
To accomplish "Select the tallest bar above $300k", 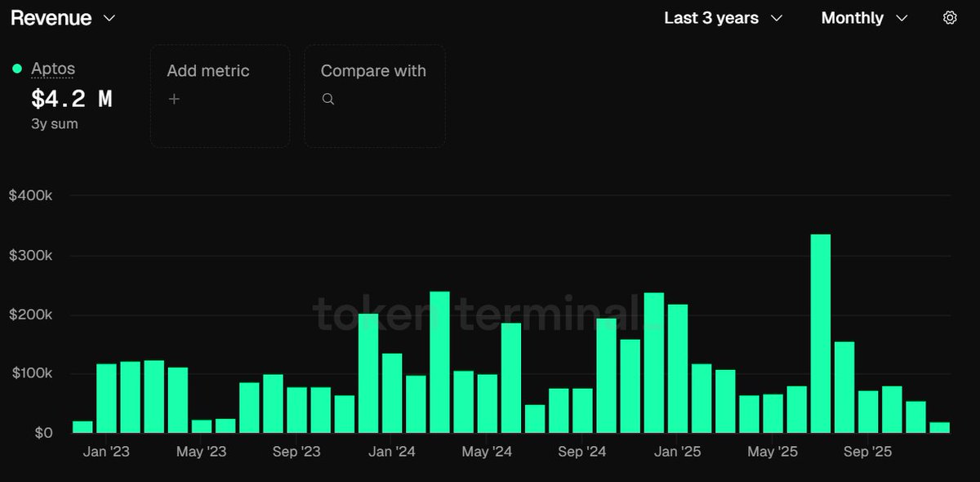I will [x=821, y=333].
